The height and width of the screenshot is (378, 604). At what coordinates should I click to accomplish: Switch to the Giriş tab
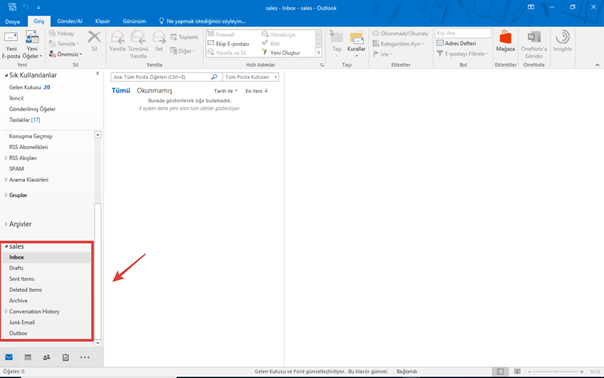click(39, 21)
